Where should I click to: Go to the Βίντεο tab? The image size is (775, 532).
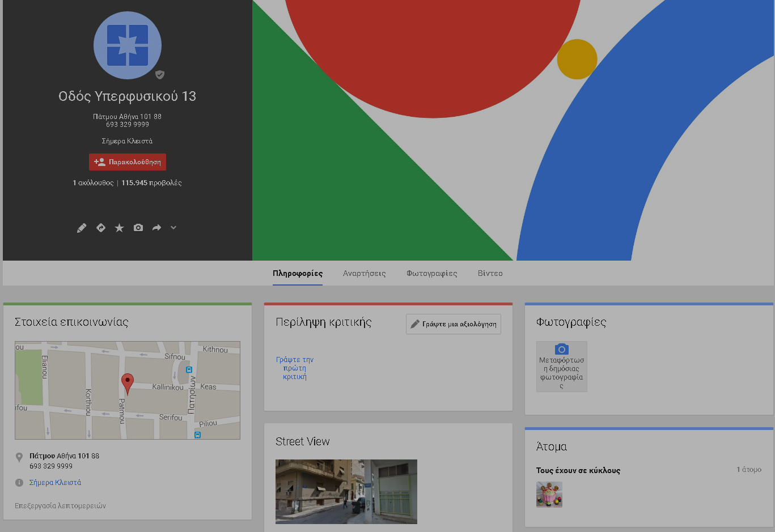[490, 274]
